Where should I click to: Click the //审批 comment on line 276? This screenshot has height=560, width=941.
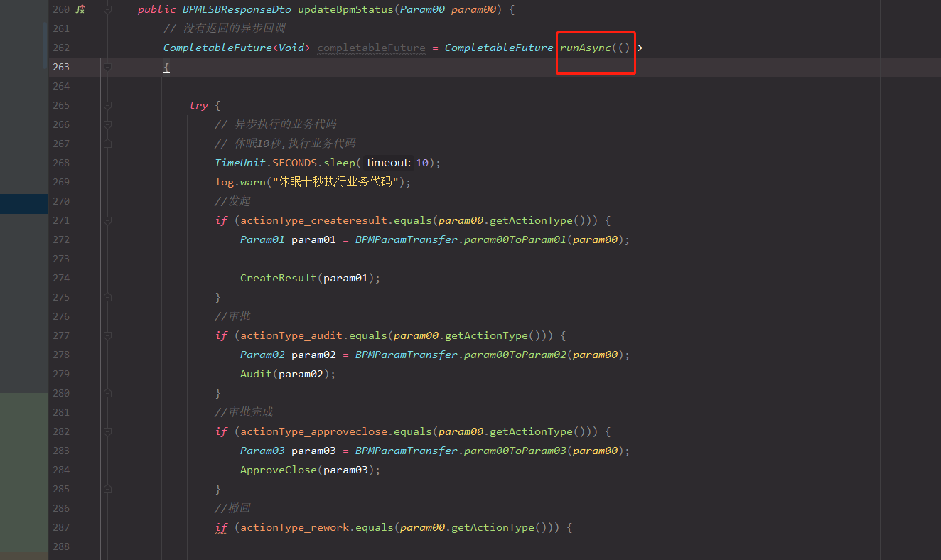[233, 316]
